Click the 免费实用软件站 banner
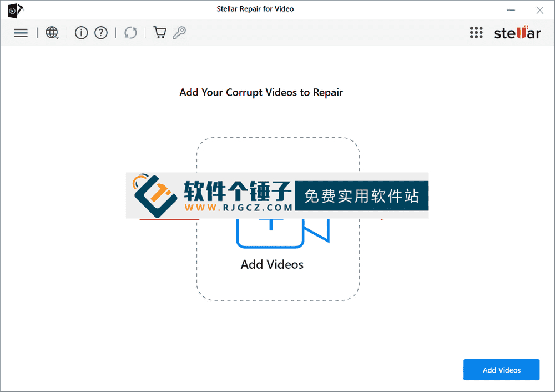 coord(361,195)
